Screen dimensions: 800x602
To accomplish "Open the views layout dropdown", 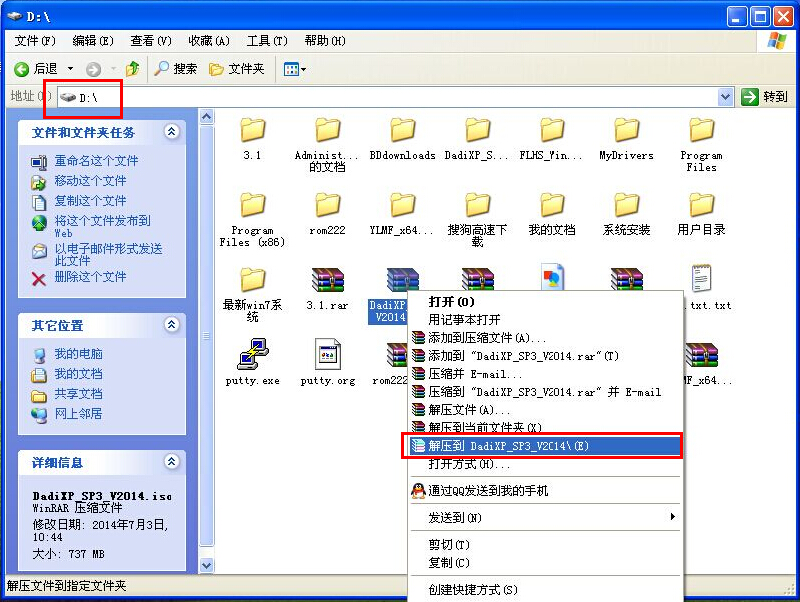I will [x=294, y=69].
